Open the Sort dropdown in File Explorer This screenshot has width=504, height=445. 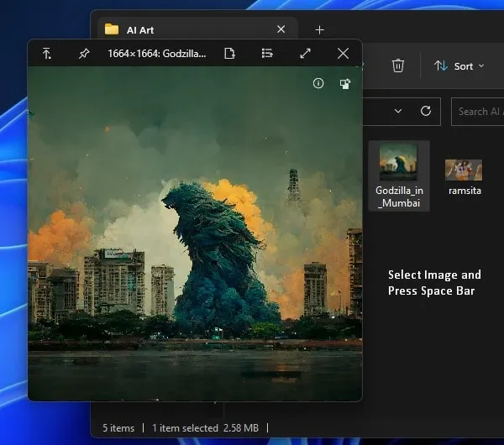coord(459,66)
